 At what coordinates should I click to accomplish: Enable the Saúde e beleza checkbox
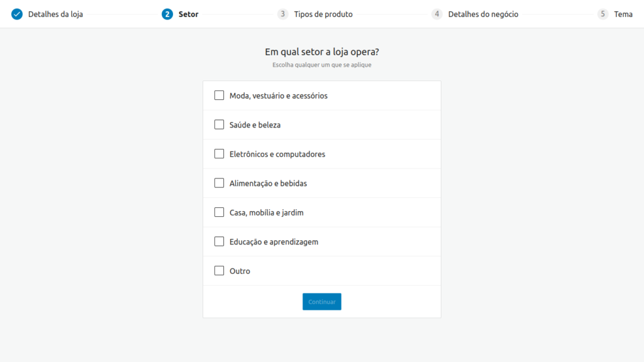coord(219,124)
